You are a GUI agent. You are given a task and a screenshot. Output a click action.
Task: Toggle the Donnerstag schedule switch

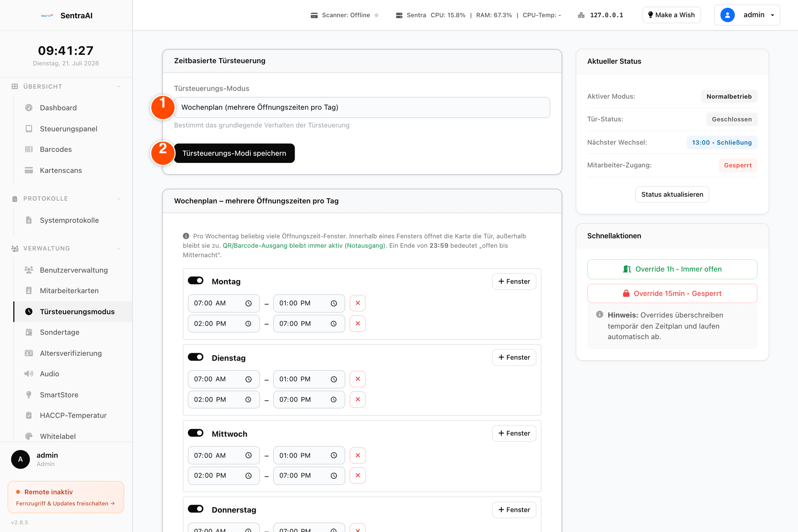pos(196,509)
